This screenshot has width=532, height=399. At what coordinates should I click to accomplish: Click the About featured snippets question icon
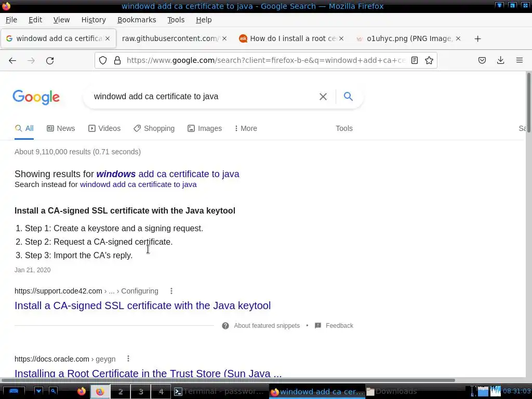225,326
